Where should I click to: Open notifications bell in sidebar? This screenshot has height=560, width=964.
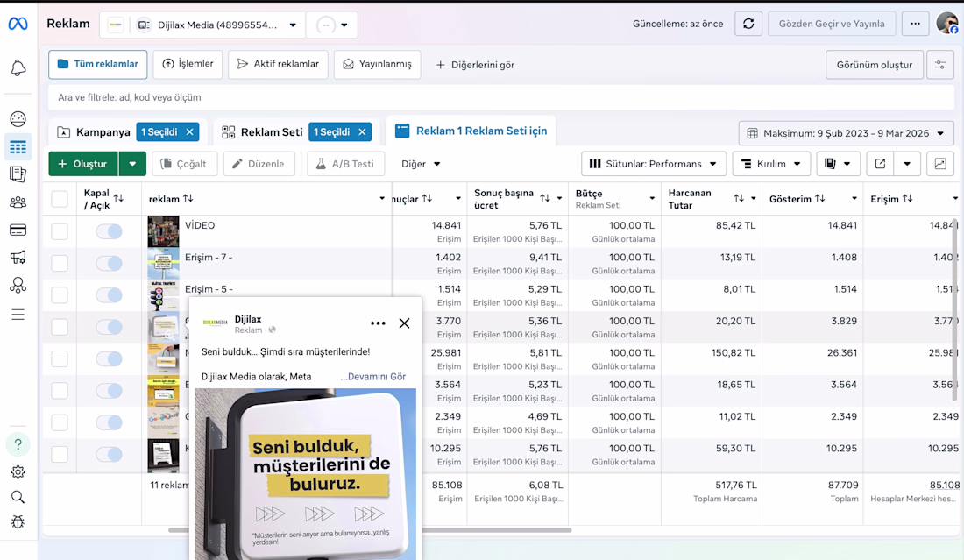18,67
